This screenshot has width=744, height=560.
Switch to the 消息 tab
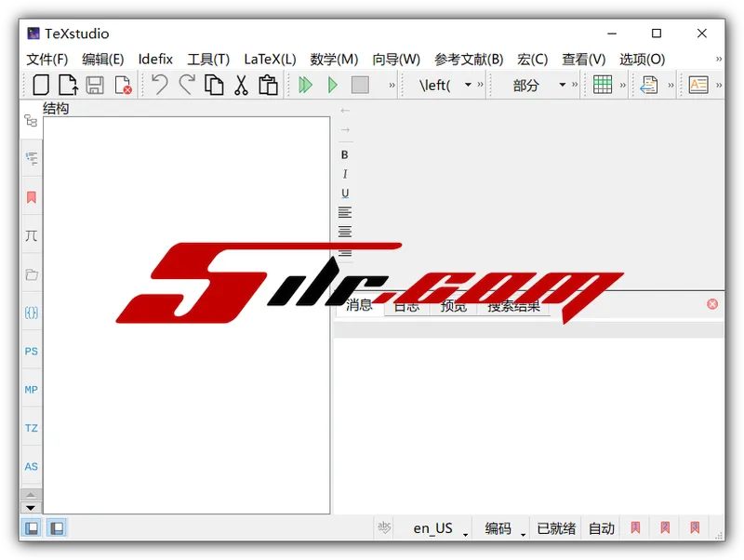tap(359, 305)
